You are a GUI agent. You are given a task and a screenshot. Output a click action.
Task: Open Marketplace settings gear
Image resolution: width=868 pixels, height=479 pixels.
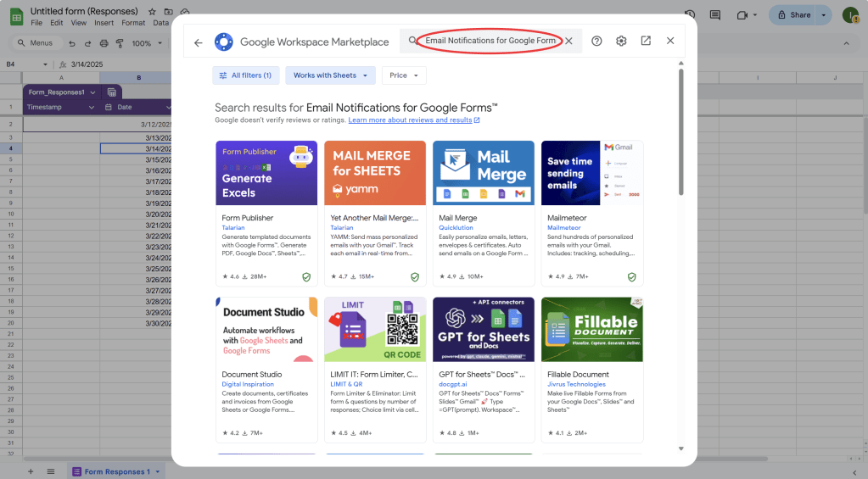[621, 42]
